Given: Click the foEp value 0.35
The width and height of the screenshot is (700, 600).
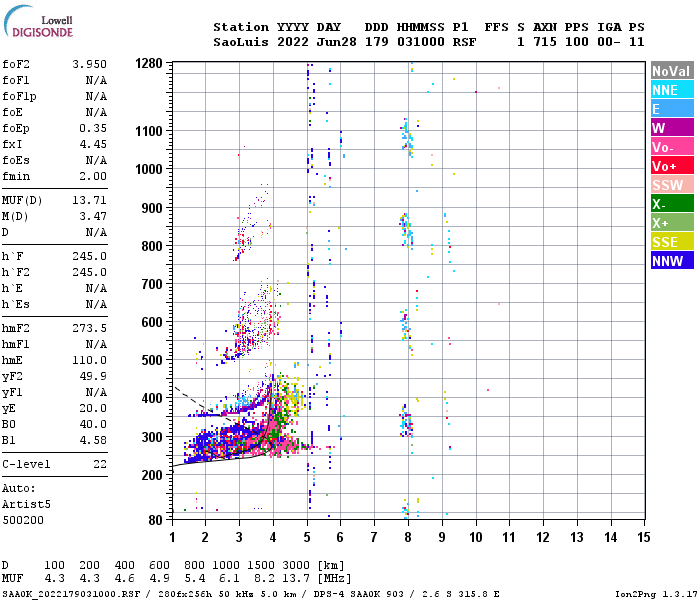Looking at the screenshot, I should point(93,129).
